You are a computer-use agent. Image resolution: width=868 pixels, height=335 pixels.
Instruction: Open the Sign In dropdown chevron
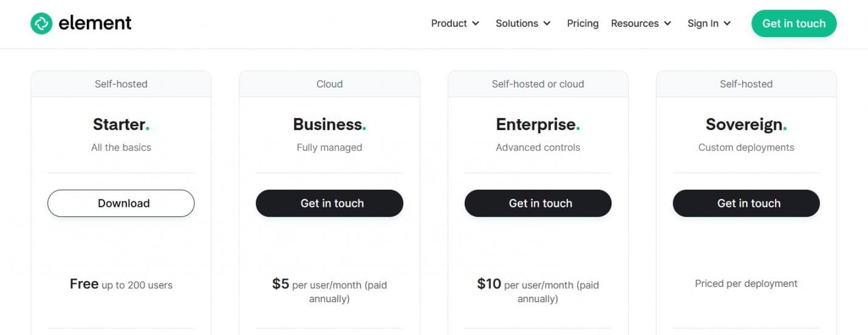[727, 24]
